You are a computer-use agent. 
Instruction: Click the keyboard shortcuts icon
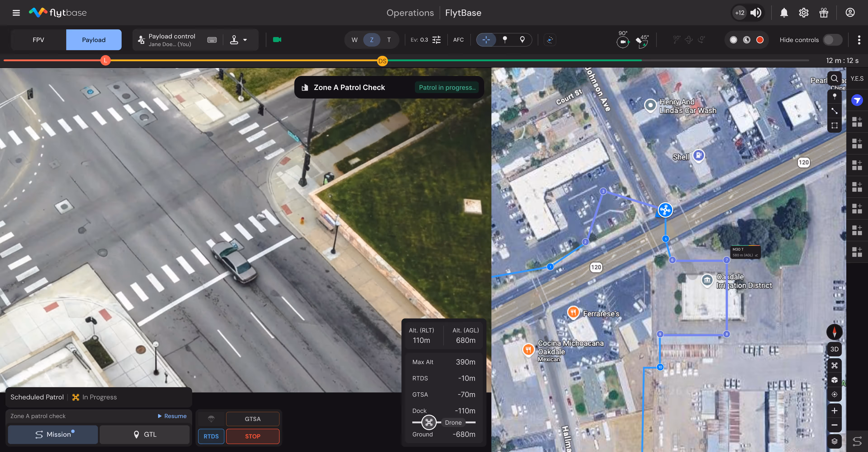click(x=212, y=40)
